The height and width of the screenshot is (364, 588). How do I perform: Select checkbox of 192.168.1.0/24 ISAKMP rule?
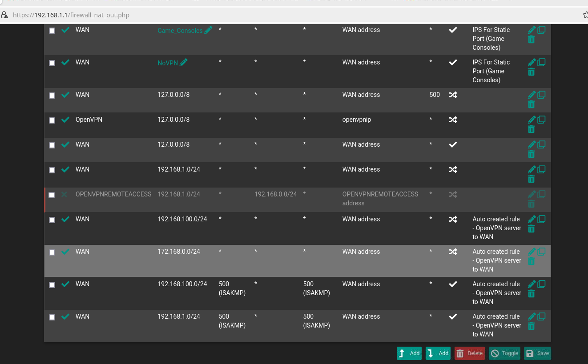(52, 317)
